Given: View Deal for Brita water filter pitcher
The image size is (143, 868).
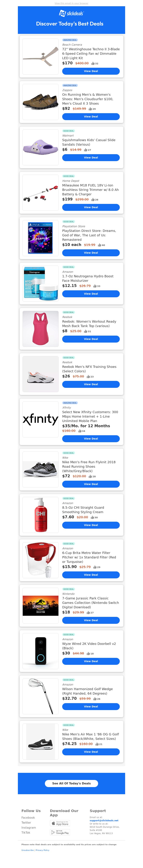Looking at the screenshot, I should coord(91,575).
